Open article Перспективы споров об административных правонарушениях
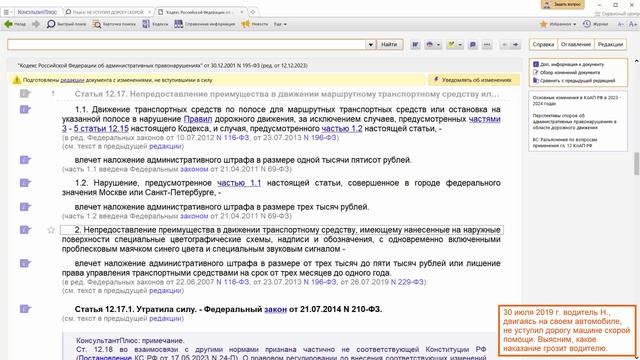The width and height of the screenshot is (640, 360). [574, 122]
